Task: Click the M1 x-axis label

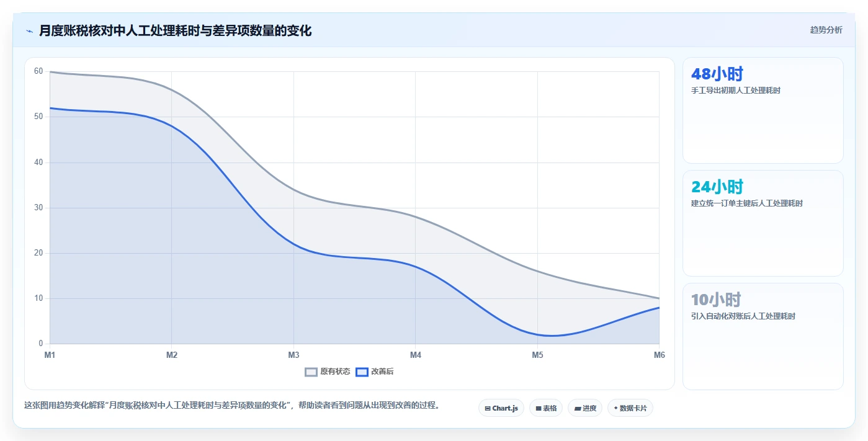Action: click(50, 355)
